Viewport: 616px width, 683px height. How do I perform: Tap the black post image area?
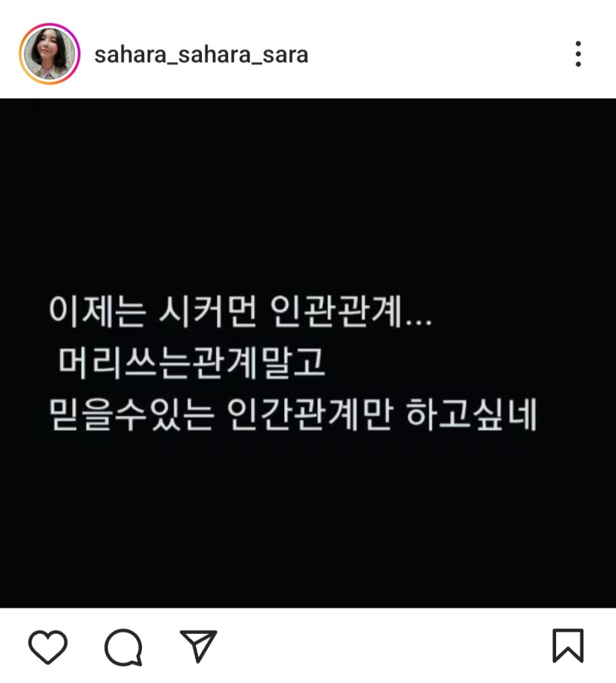tap(308, 353)
